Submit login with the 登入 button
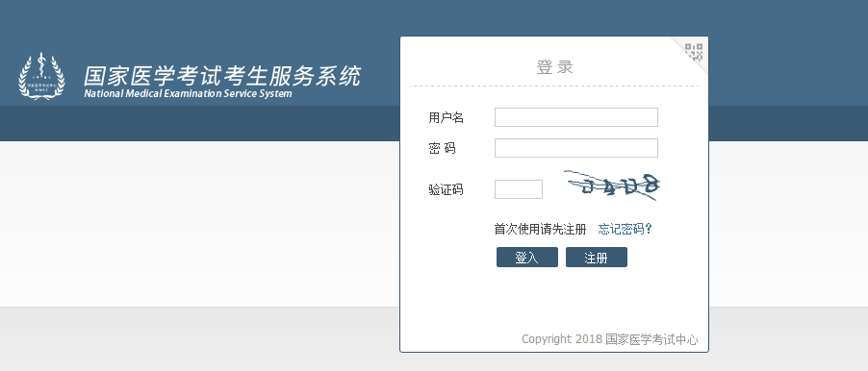Viewport: 868px width, 371px height. click(x=527, y=257)
